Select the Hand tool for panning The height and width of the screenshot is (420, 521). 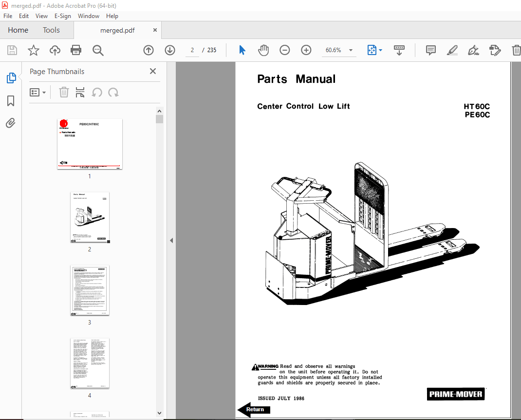coord(263,50)
